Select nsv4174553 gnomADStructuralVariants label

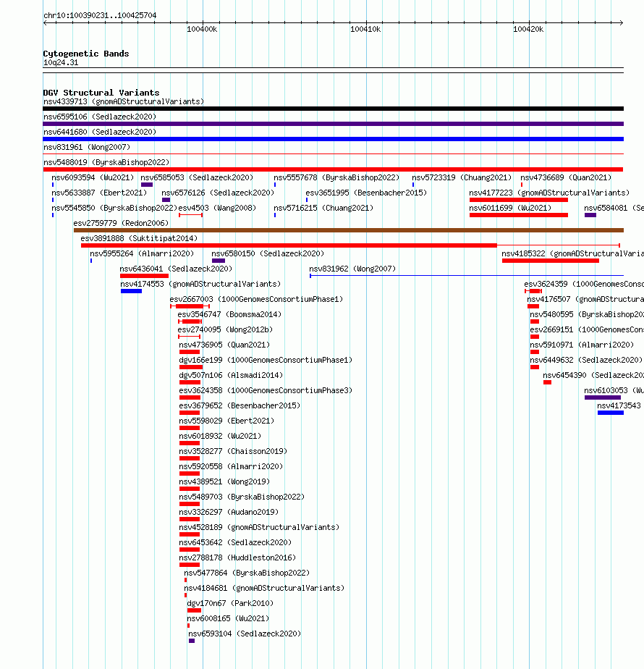tap(200, 284)
